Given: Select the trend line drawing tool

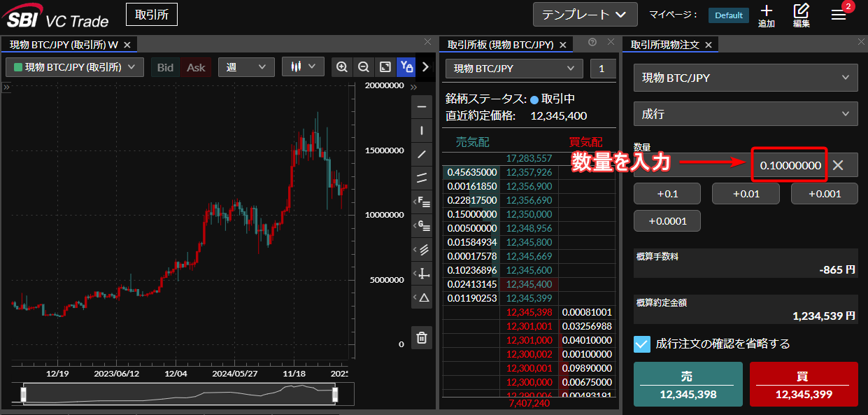Looking at the screenshot, I should pos(421,154).
